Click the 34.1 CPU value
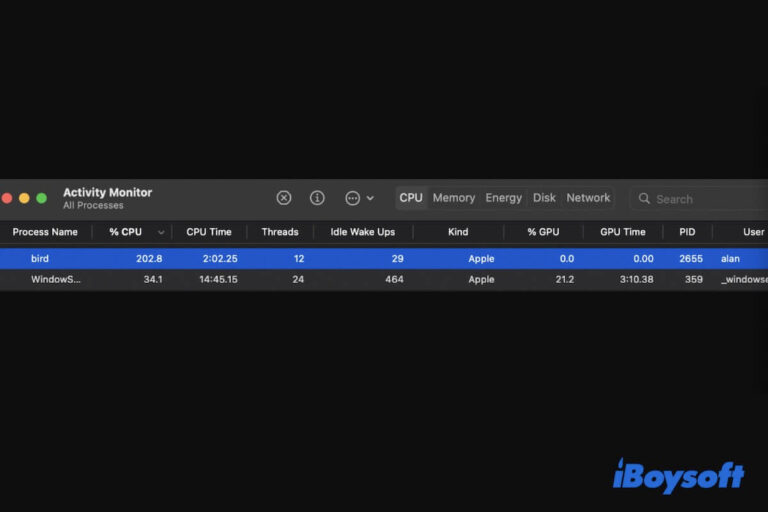Image resolution: width=768 pixels, height=512 pixels. pos(153,279)
